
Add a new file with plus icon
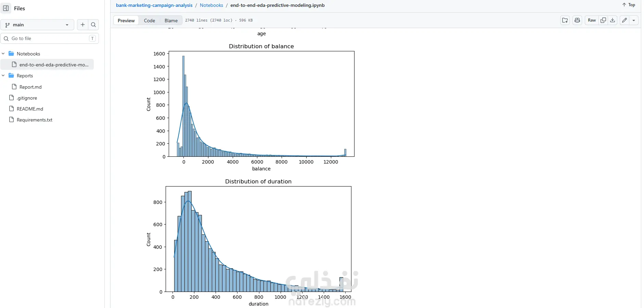pos(82,25)
